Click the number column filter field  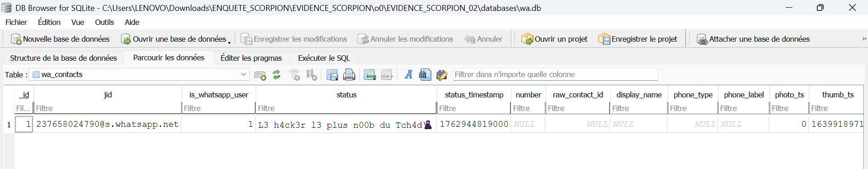click(528, 108)
